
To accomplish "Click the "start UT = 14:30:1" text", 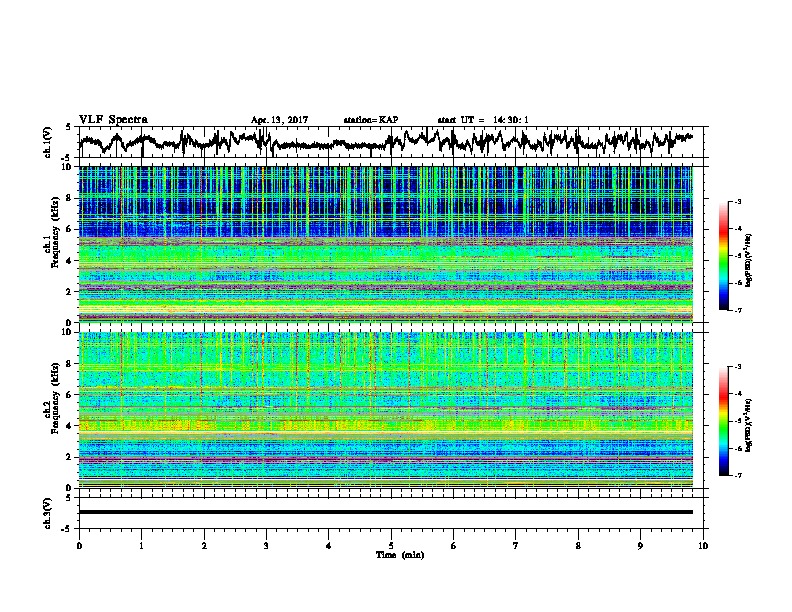I will coord(483,120).
